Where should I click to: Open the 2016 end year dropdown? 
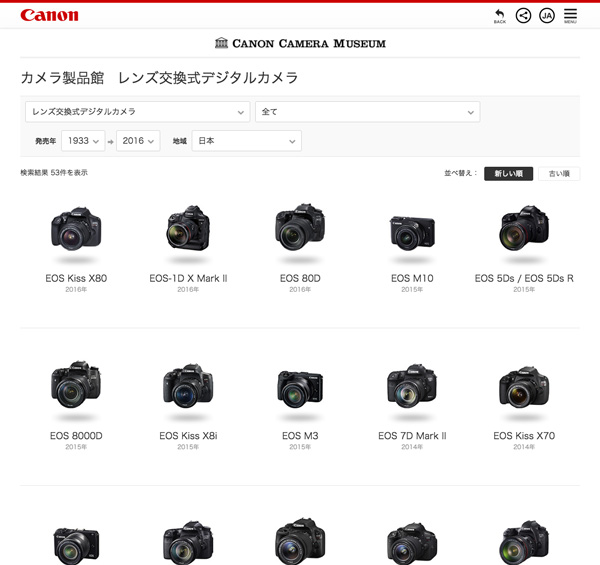(x=138, y=141)
